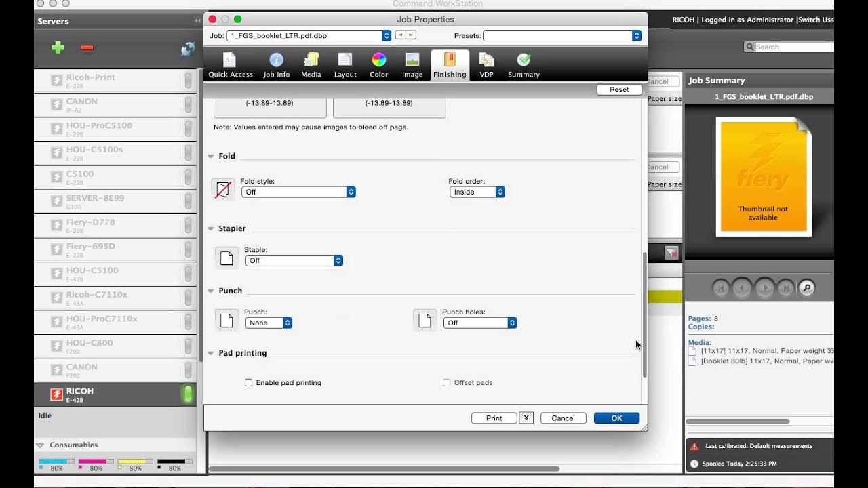This screenshot has height=488, width=868.
Task: Go to next job using right arrow
Action: pyautogui.click(x=411, y=35)
